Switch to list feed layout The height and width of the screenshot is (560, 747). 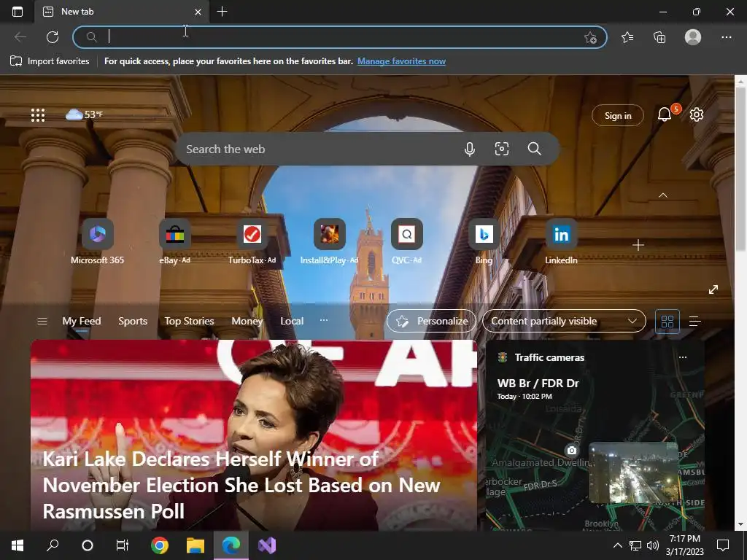coord(695,322)
